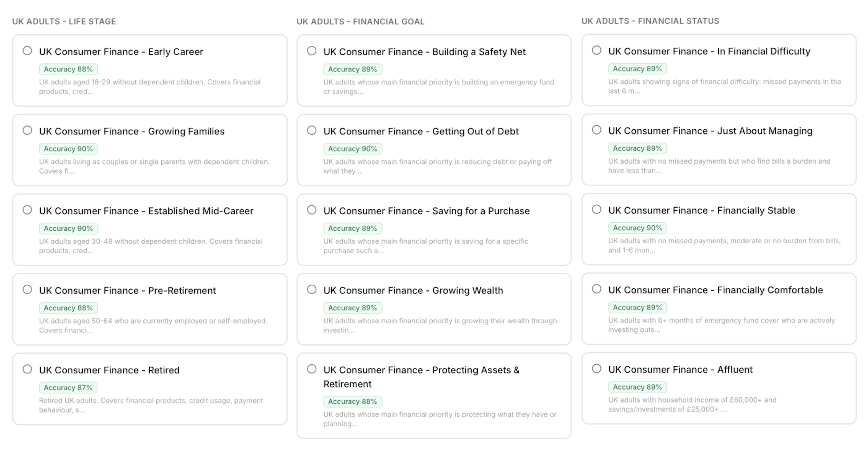The image size is (868, 456).
Task: Select the Affluent audience radio button
Action: (x=597, y=368)
